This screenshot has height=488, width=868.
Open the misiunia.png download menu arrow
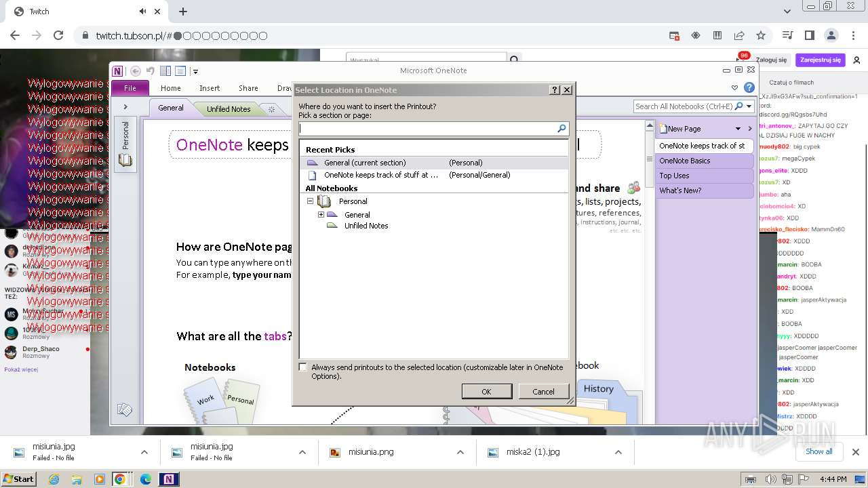coord(460,452)
